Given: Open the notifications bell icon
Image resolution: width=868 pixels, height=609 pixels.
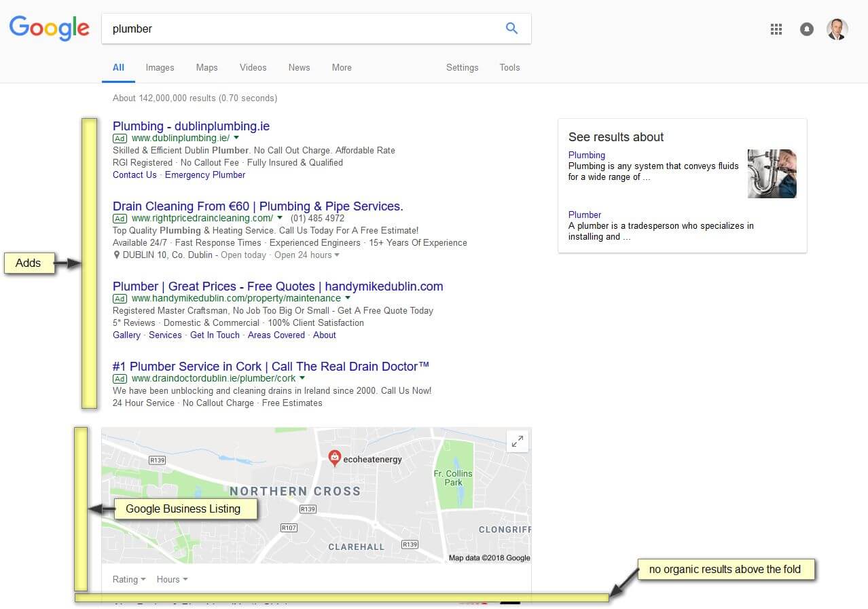Looking at the screenshot, I should pos(807,29).
